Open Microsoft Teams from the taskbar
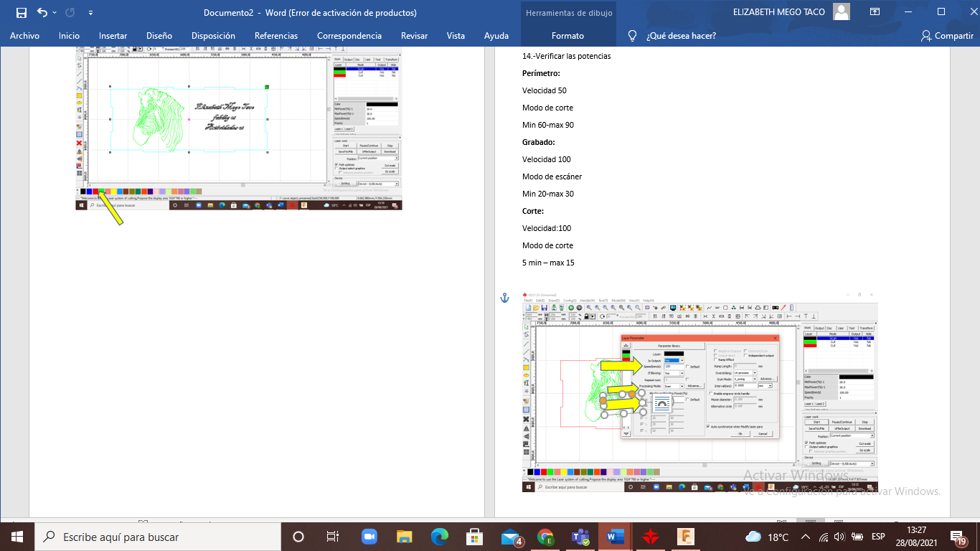 pyautogui.click(x=580, y=537)
